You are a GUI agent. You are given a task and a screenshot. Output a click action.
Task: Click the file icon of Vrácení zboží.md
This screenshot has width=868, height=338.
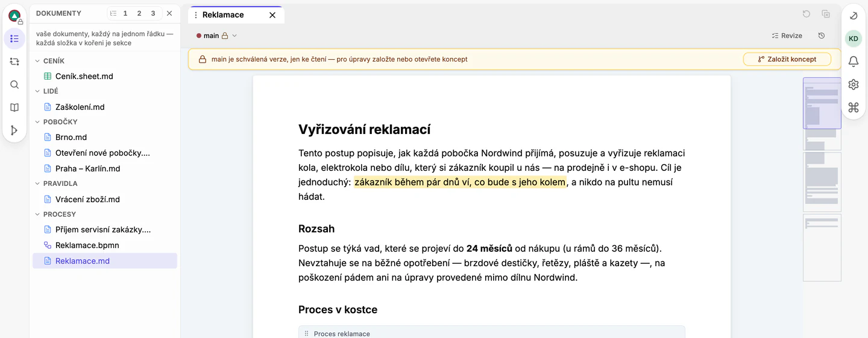(48, 199)
